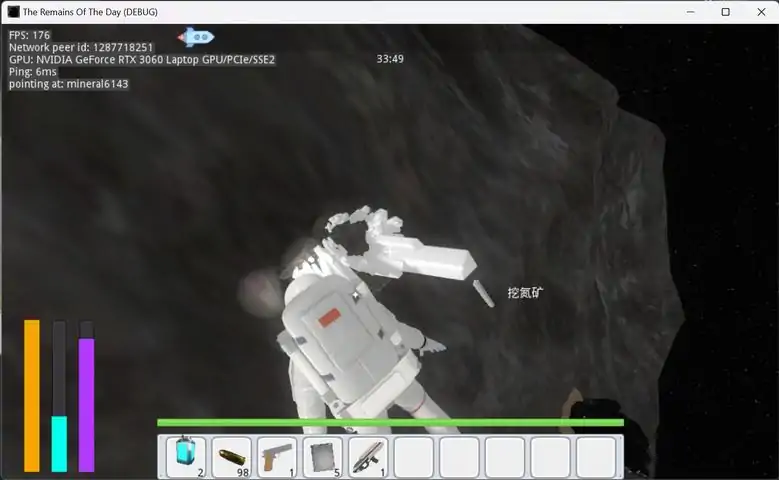Click the cyan vertical status bar
This screenshot has height=480, width=779.
59,444
